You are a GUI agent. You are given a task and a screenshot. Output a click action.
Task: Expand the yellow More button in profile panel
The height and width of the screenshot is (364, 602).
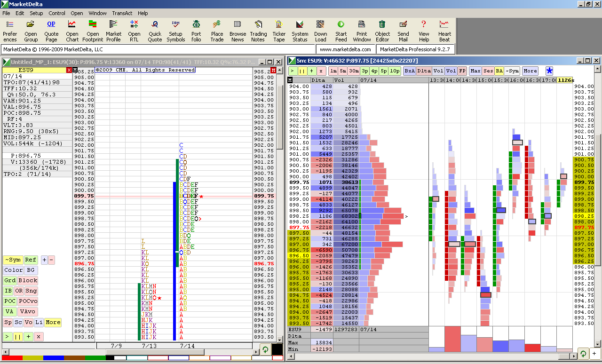53,322
